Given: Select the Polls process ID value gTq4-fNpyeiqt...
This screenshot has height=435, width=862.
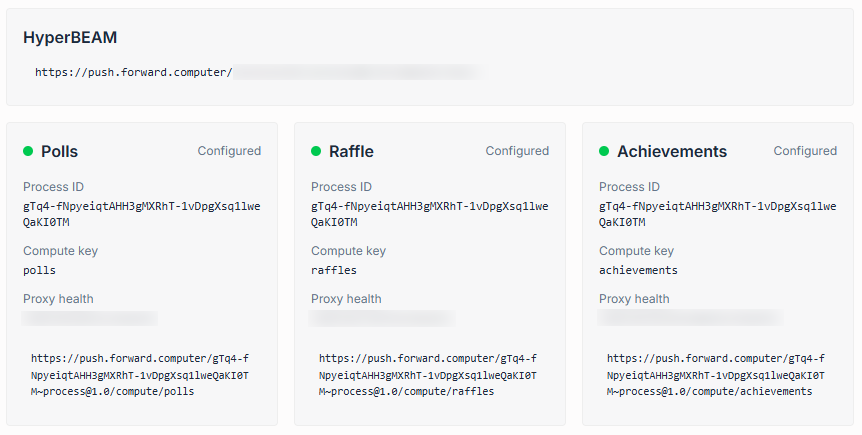Looking at the screenshot, I should (x=142, y=214).
